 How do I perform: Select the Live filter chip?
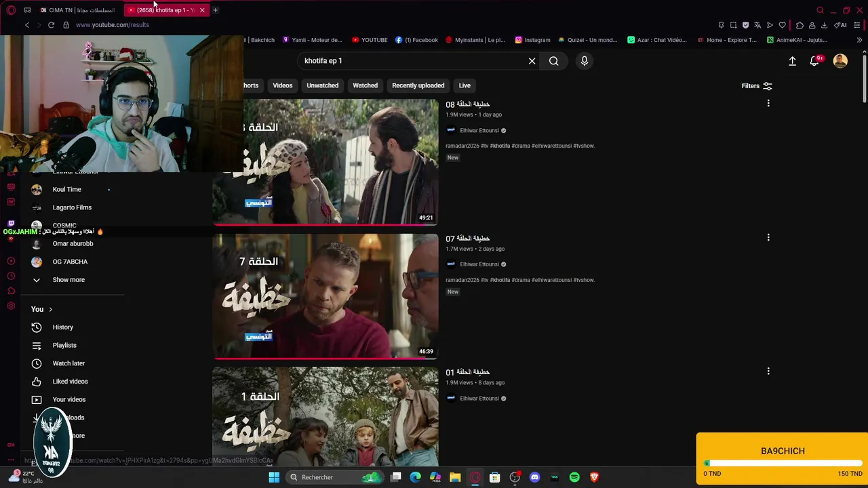pos(465,85)
